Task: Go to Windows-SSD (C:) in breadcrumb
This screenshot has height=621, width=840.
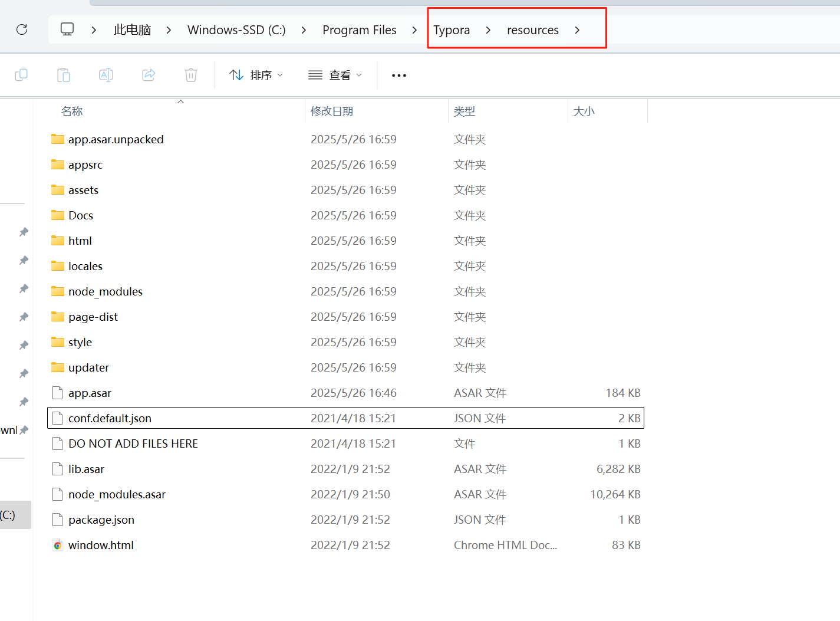Action: [236, 30]
